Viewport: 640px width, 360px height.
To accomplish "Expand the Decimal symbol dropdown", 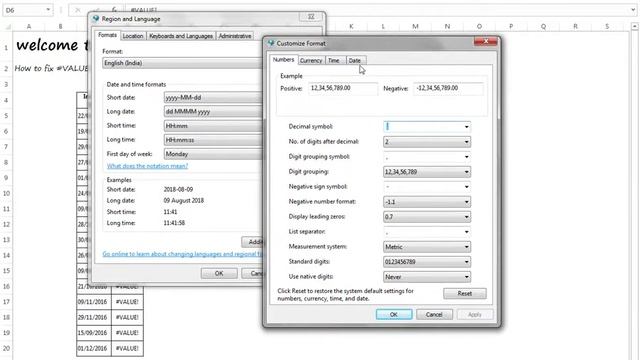I will tap(467, 127).
